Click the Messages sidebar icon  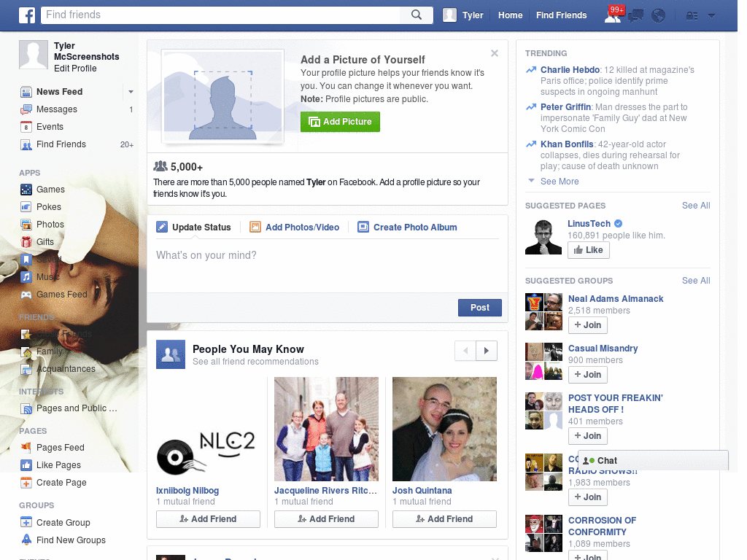click(26, 109)
